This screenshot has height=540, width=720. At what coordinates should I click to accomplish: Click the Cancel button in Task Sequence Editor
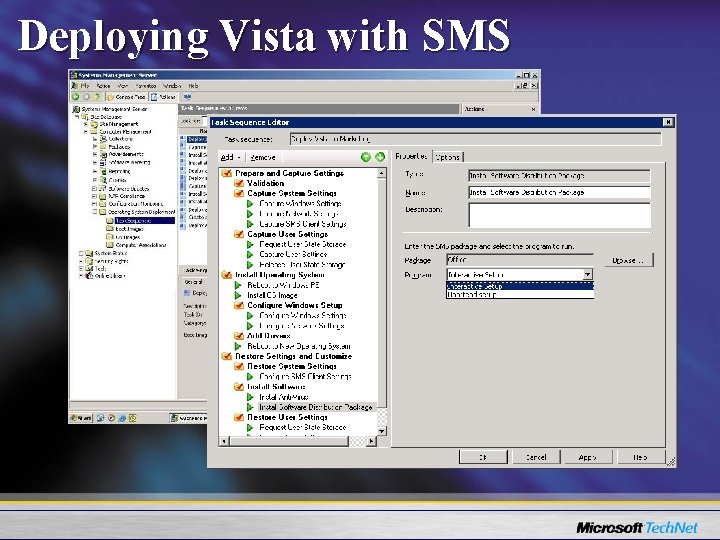coord(536,457)
